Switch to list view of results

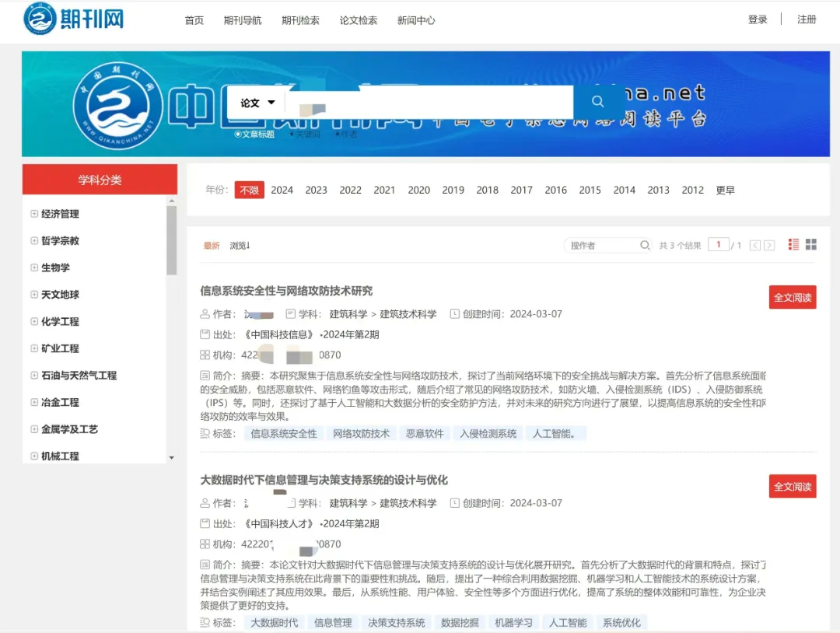(x=793, y=243)
